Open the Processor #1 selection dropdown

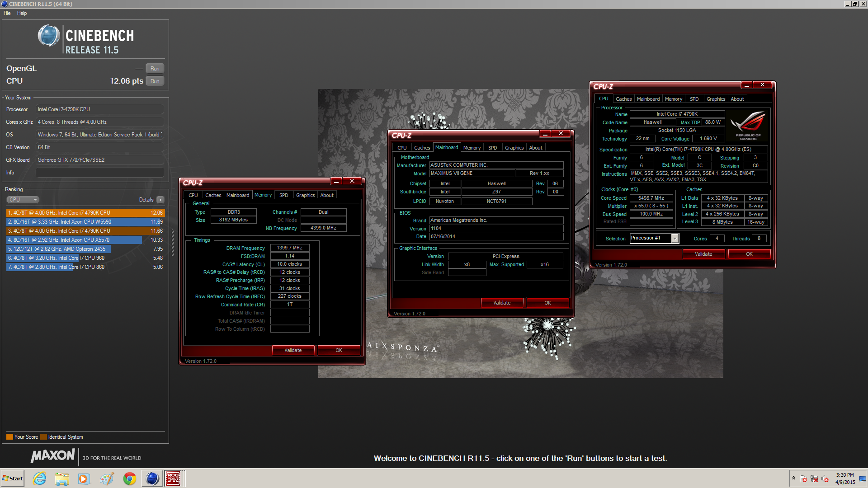[654, 239]
